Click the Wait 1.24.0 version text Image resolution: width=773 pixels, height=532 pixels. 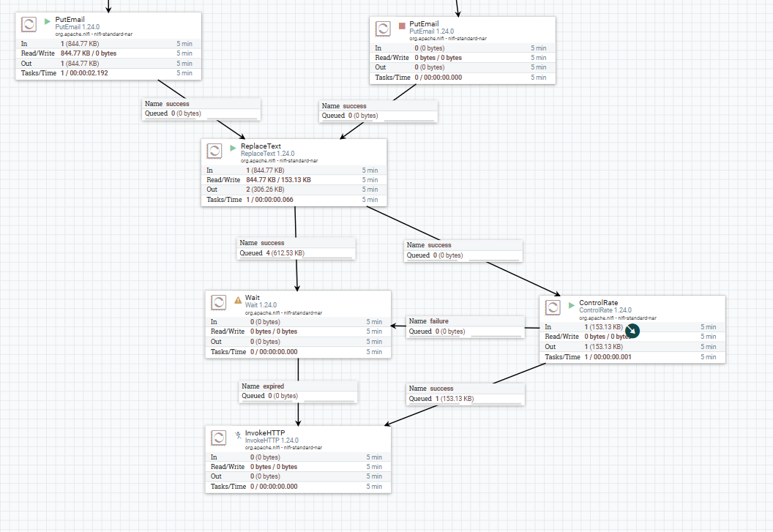pyautogui.click(x=261, y=305)
